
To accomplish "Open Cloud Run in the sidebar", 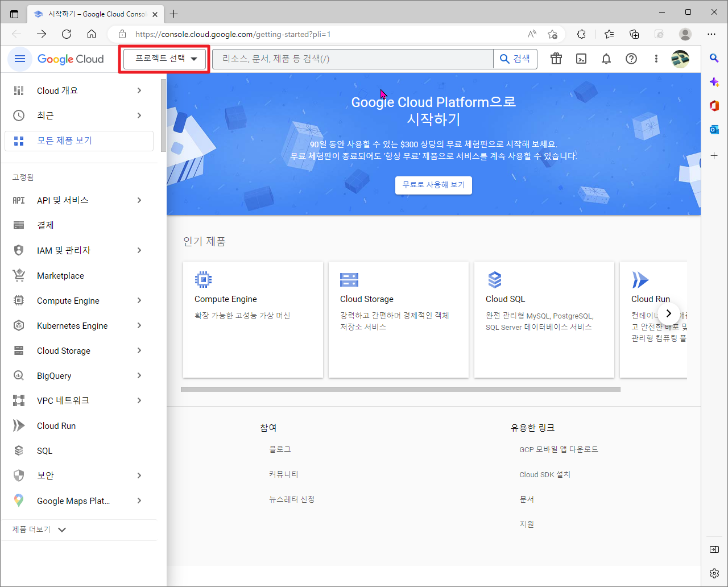I will tap(79, 425).
